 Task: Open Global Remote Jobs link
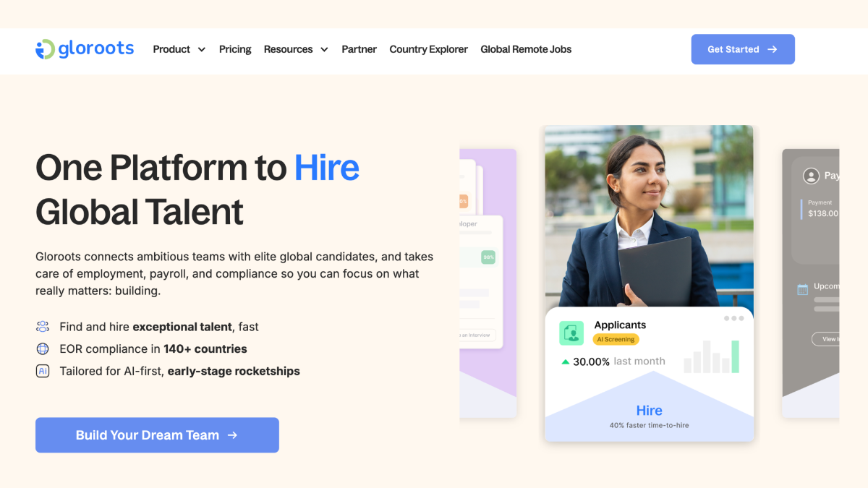[x=526, y=49]
